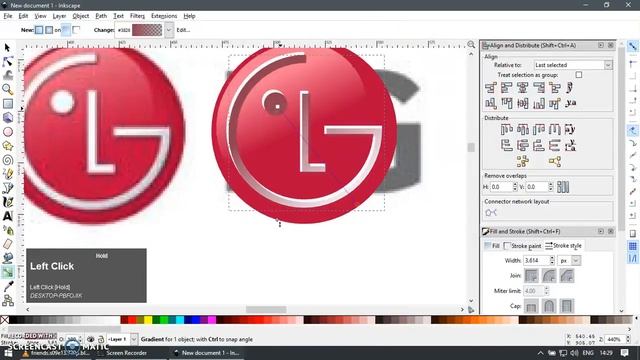Image resolution: width=640 pixels, height=360 pixels.
Task: Select the Node edit tool
Action: coord(7,62)
